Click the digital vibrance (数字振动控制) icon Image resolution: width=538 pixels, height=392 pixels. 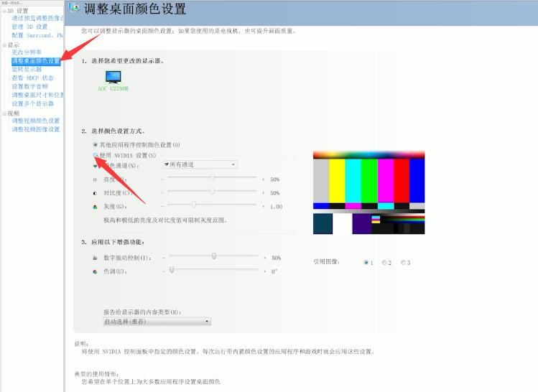(x=95, y=258)
